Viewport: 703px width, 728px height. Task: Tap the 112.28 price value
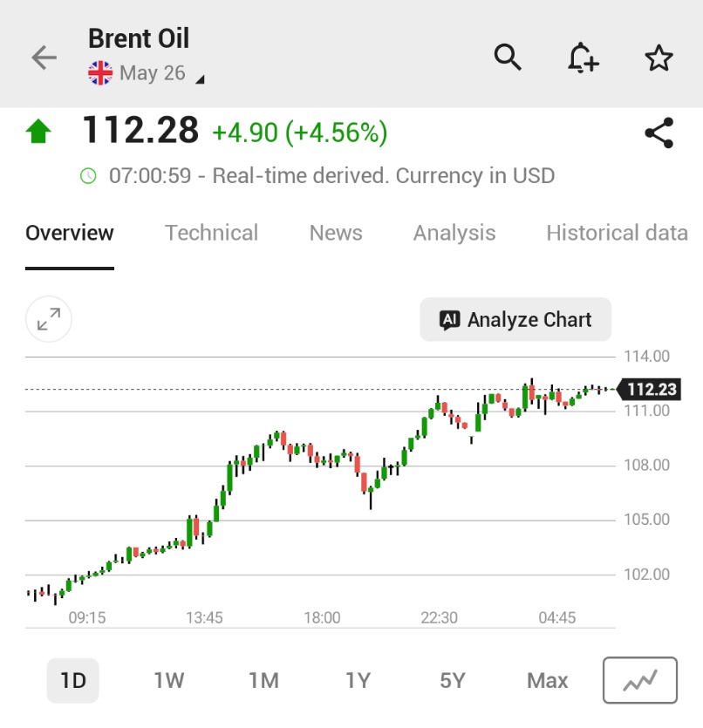tap(140, 130)
